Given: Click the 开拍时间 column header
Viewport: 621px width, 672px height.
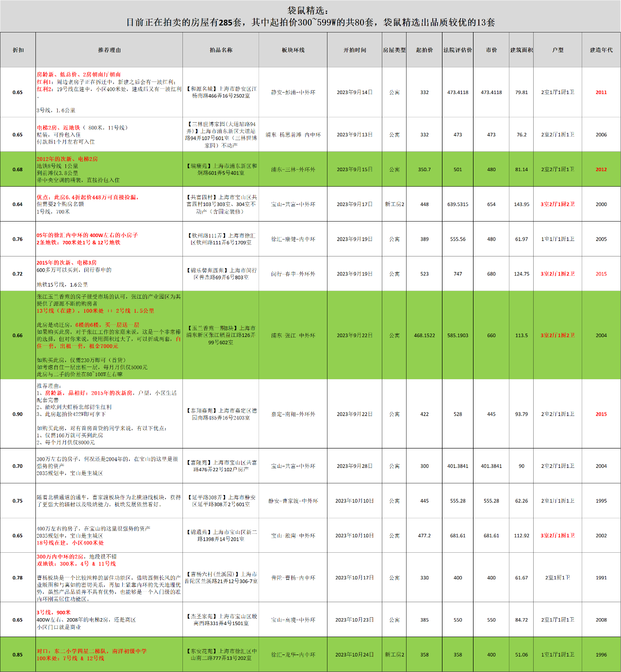Looking at the screenshot, I should point(355,50).
